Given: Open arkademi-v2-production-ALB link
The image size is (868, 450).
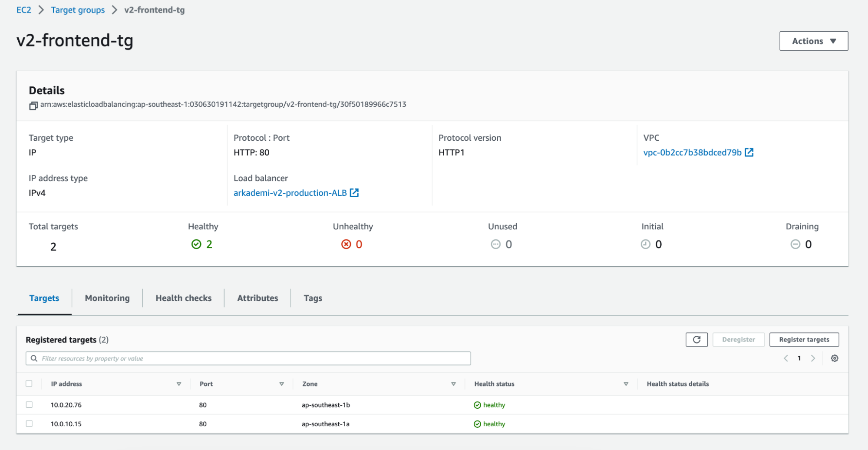Looking at the screenshot, I should (x=290, y=193).
